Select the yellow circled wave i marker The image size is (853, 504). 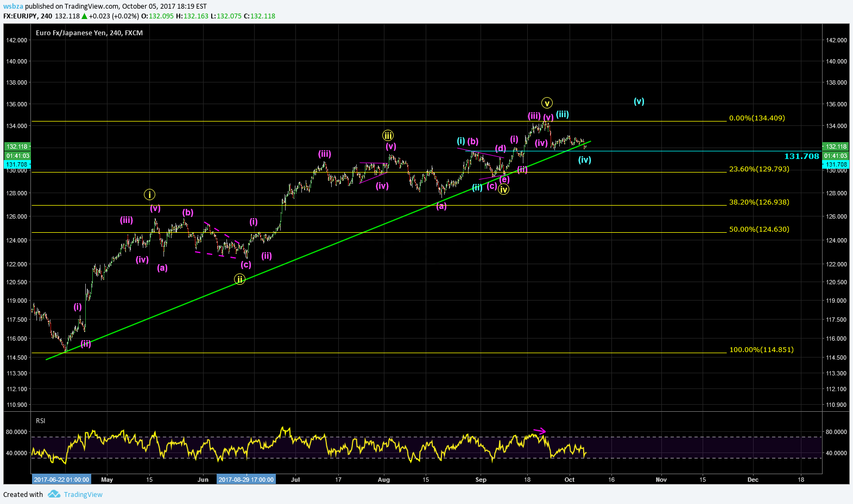point(150,194)
